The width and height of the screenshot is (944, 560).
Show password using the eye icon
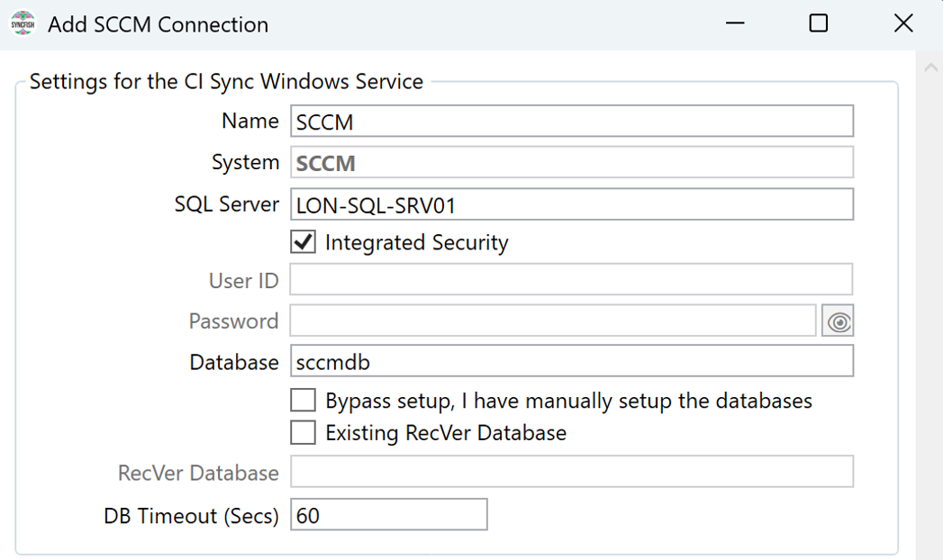(x=838, y=321)
